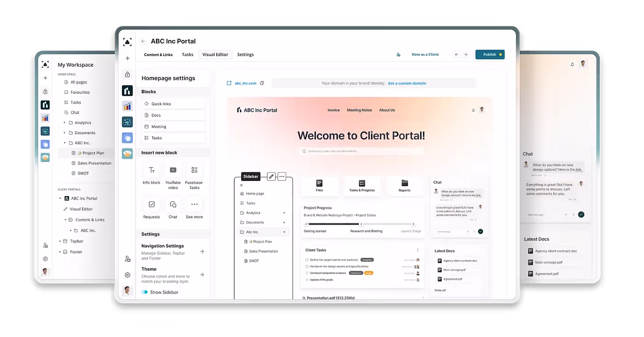Click the YouTube video block icon
644x337 pixels.
tap(173, 170)
